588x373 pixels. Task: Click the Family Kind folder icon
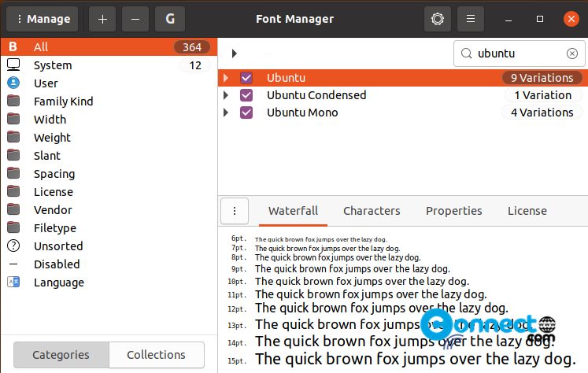pos(13,101)
